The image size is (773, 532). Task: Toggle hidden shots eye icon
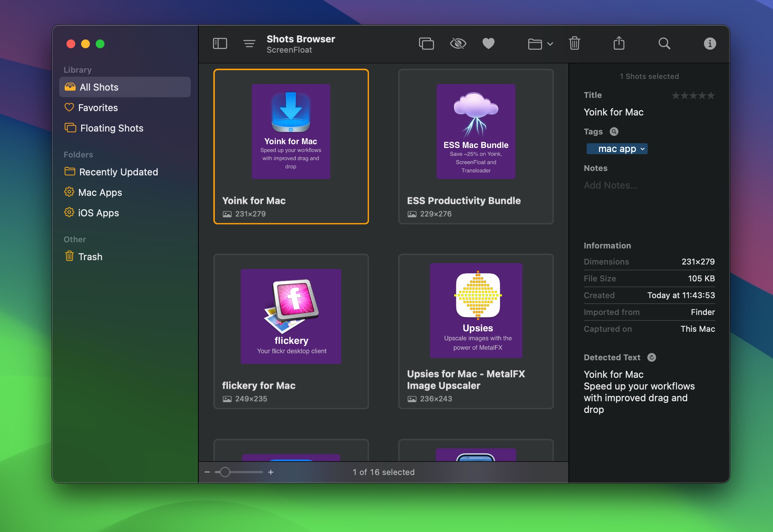458,44
